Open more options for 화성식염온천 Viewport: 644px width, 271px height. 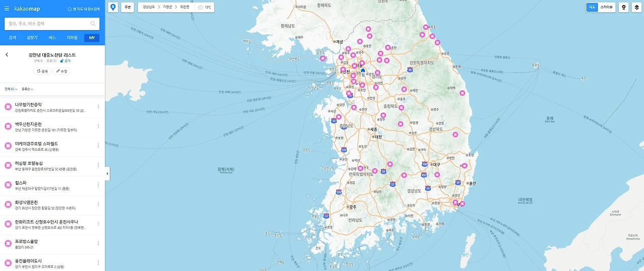pyautogui.click(x=98, y=205)
